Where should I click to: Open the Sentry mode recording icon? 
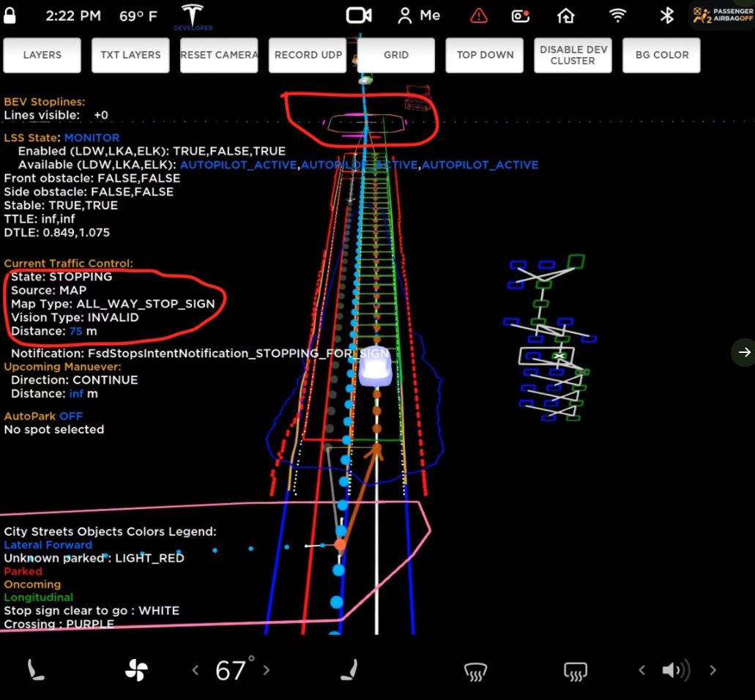pos(521,16)
